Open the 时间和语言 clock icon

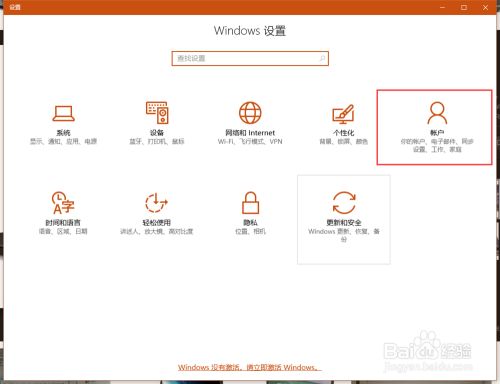[63, 203]
